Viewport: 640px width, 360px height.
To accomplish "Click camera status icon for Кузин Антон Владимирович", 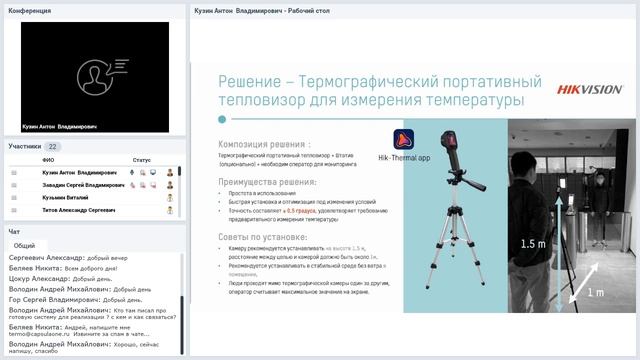I will point(142,173).
